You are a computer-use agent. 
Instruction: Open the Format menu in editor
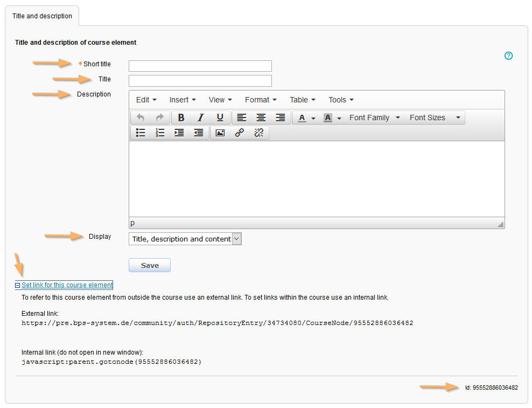(261, 100)
